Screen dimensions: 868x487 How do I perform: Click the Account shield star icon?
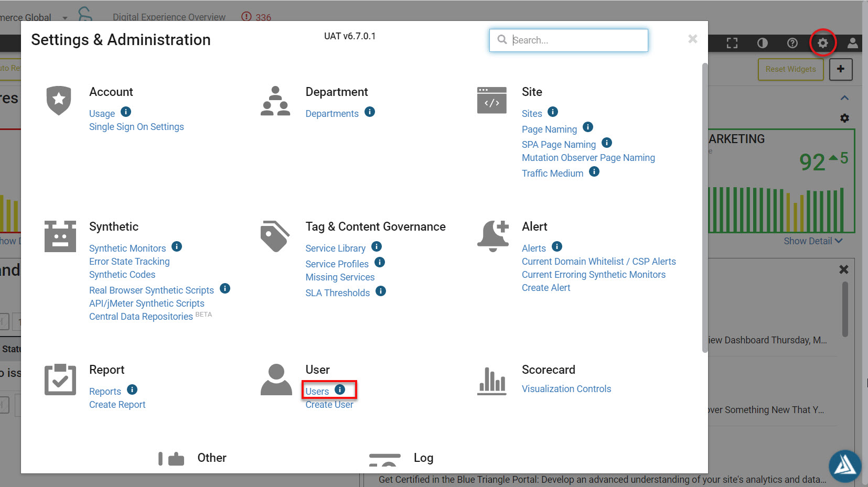[x=59, y=100]
